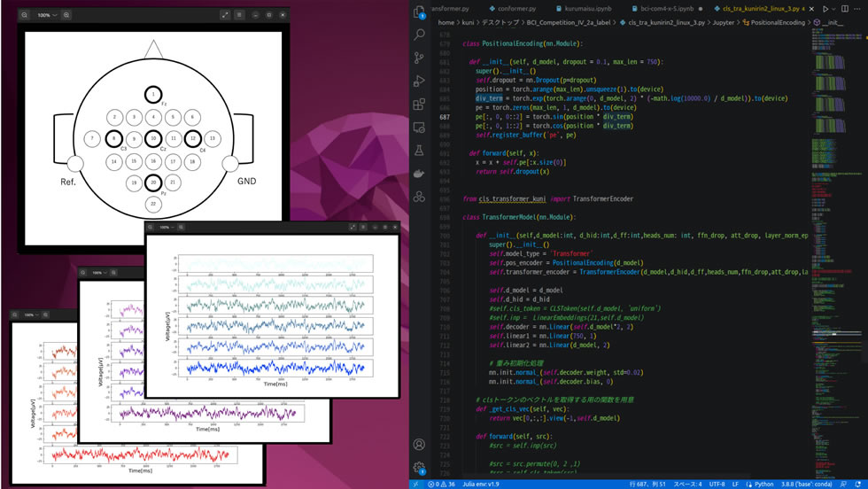Click the Accounts icon in activity bar

[x=420, y=444]
